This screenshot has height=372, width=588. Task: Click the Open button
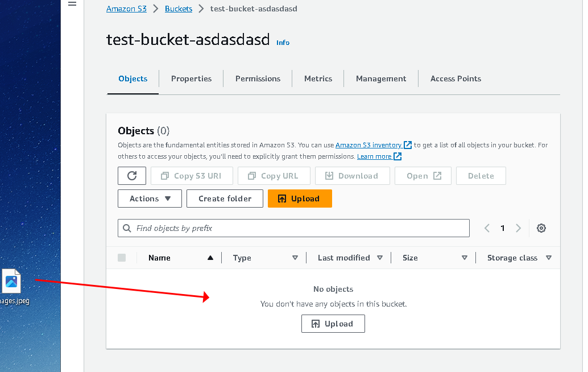click(423, 176)
